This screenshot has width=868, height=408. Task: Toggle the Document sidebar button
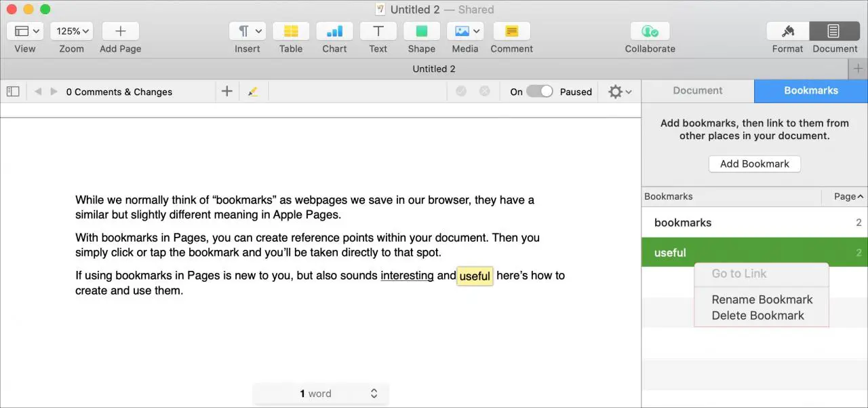pos(834,31)
